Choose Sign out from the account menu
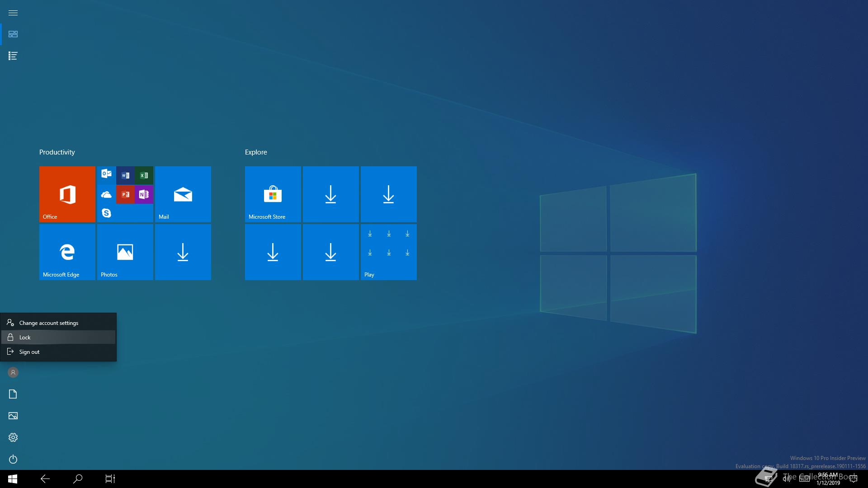The width and height of the screenshot is (868, 488). pyautogui.click(x=58, y=352)
